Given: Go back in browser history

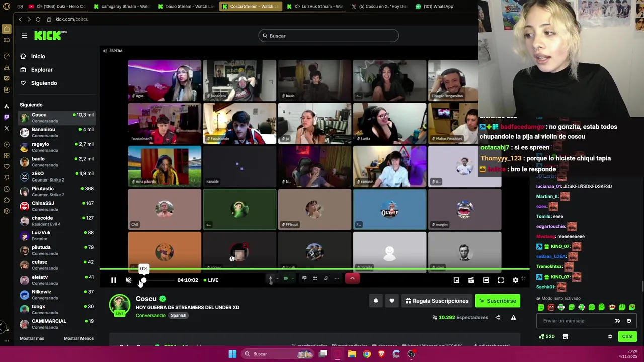Looking at the screenshot, I should (x=20, y=19).
